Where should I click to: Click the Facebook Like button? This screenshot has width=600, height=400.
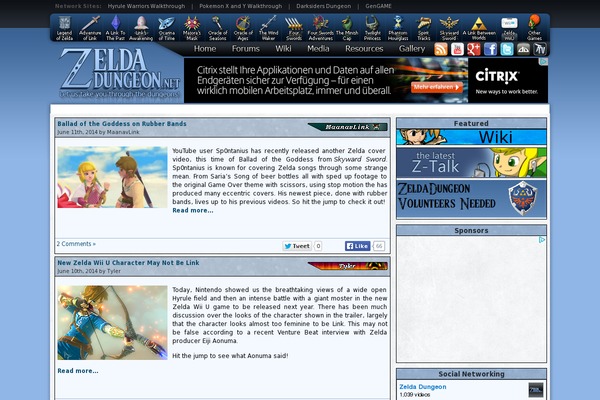pyautogui.click(x=357, y=246)
